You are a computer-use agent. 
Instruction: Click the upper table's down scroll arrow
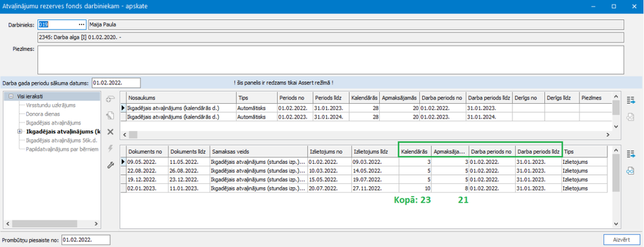click(x=615, y=127)
